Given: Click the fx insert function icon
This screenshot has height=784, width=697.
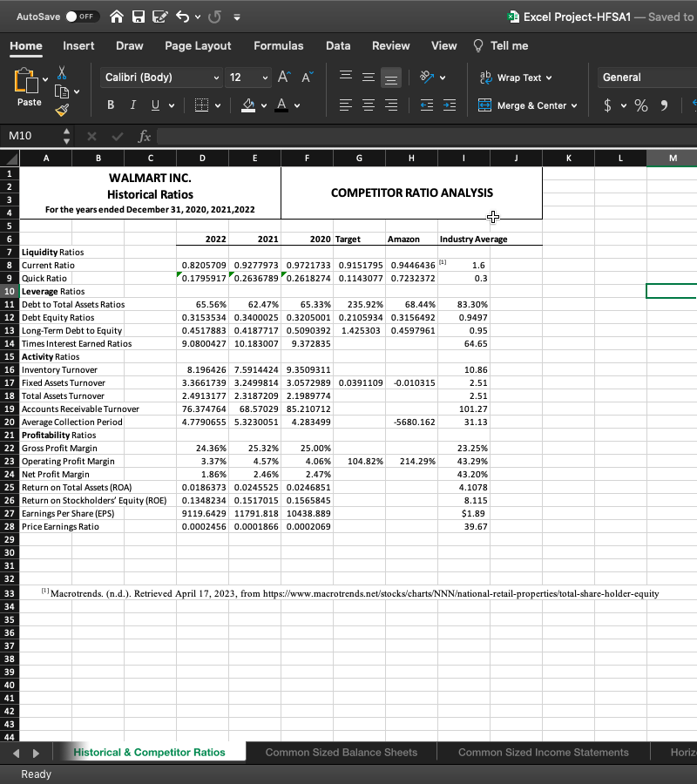Looking at the screenshot, I should [144, 136].
